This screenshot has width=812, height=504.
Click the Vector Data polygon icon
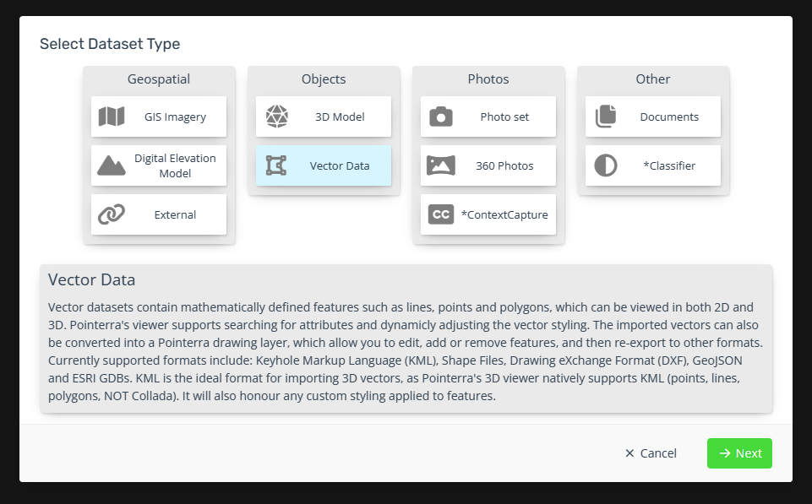276,165
